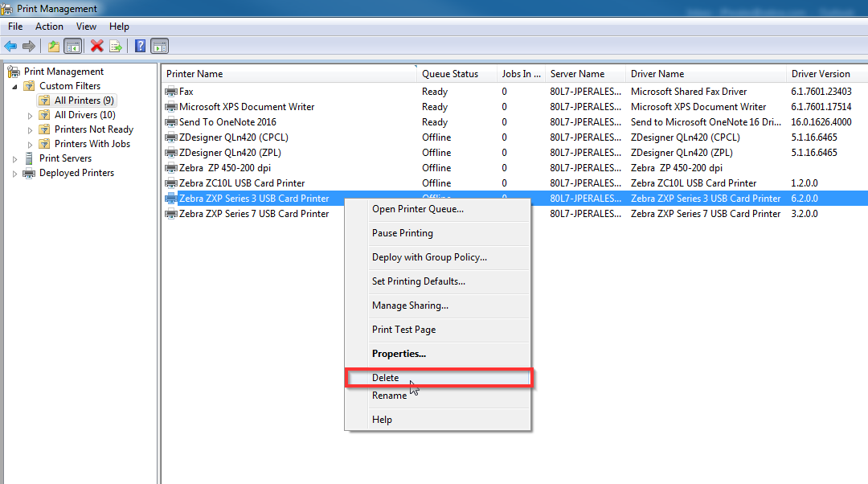Image resolution: width=868 pixels, height=484 pixels.
Task: Click Microsoft Shared Fax Driver cell
Action: [689, 92]
